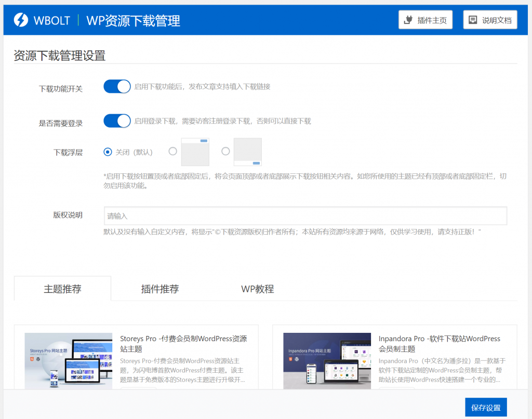Open the 说明文档 documentation
Screen dimensions: 532x419
pyautogui.click(x=490, y=19)
